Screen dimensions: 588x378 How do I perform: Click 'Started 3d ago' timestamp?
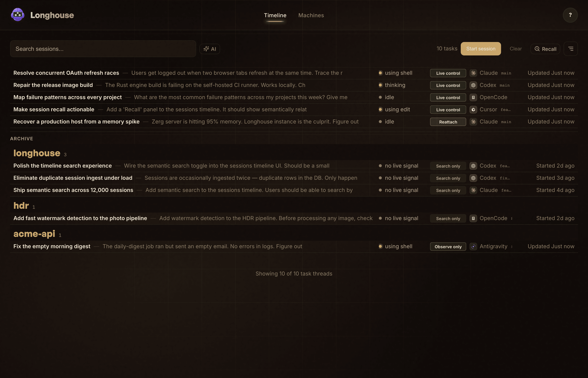point(555,178)
